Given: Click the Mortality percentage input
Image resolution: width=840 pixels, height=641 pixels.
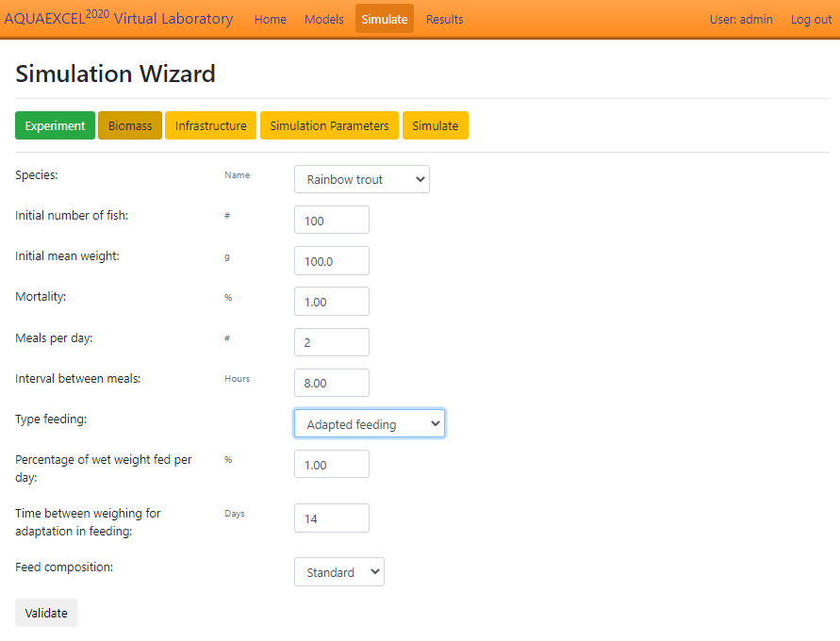Looking at the screenshot, I should click(331, 302).
